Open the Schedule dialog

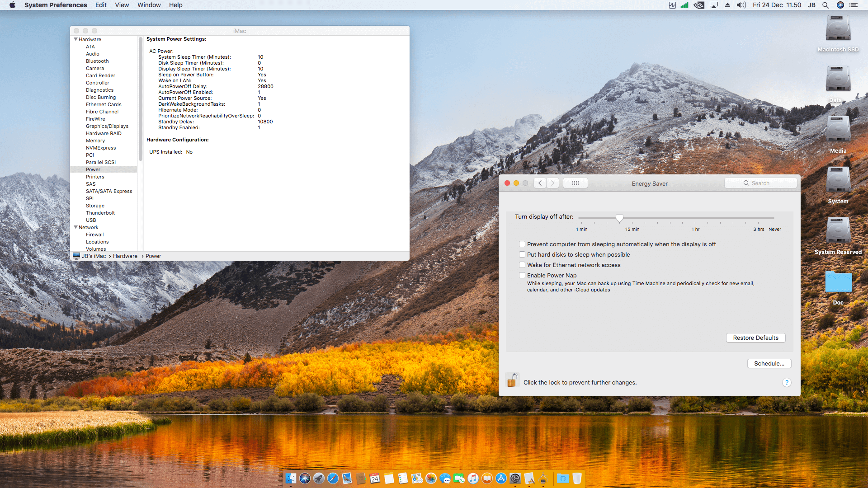pos(769,363)
